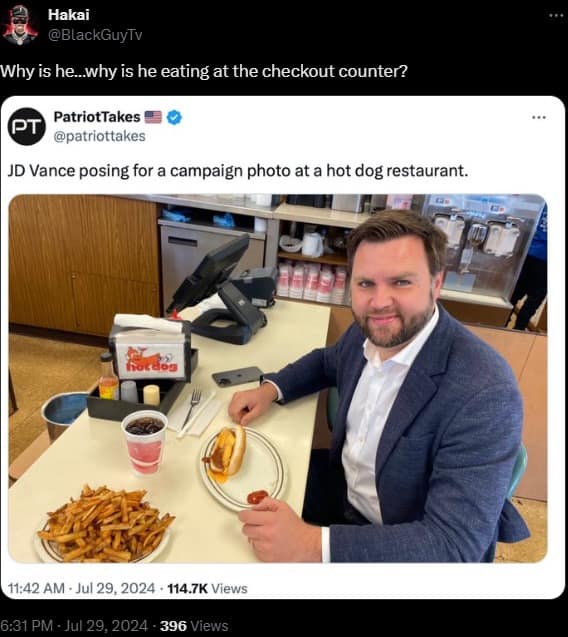The height and width of the screenshot is (637, 568).
Task: Click the quoted tweet text about JD Vance
Action: tap(238, 171)
